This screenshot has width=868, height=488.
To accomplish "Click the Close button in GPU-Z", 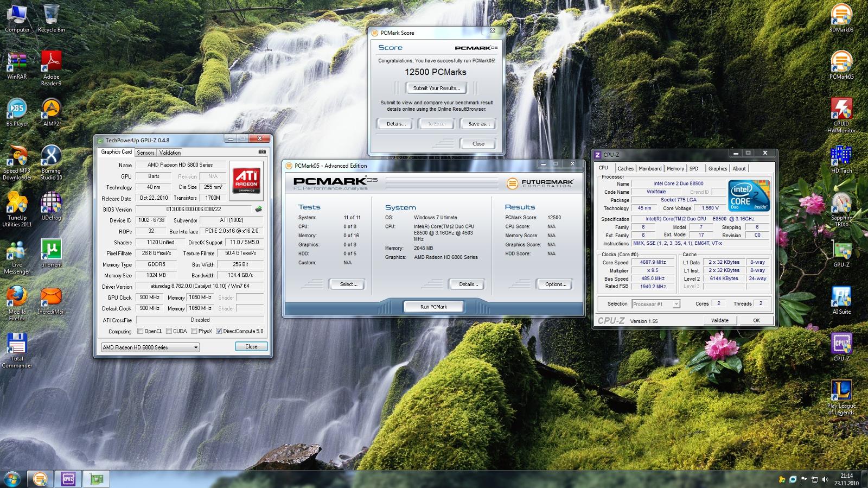I will (x=251, y=346).
